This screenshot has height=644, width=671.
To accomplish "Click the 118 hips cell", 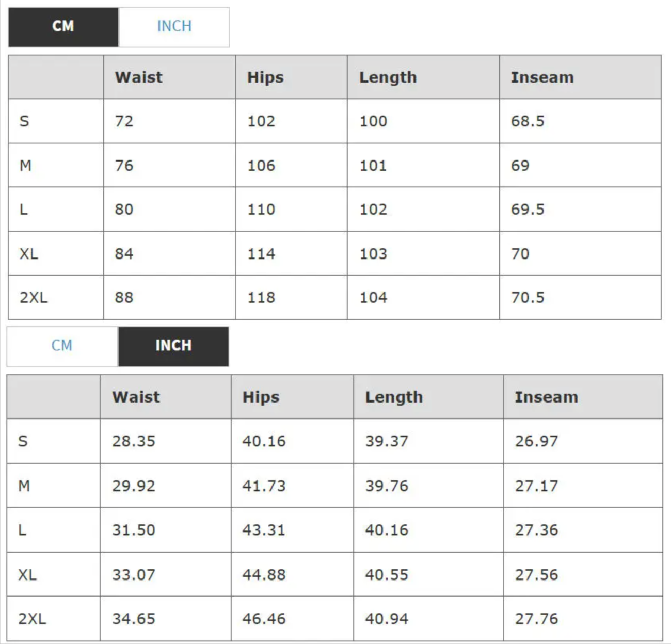I will pyautogui.click(x=261, y=298).
